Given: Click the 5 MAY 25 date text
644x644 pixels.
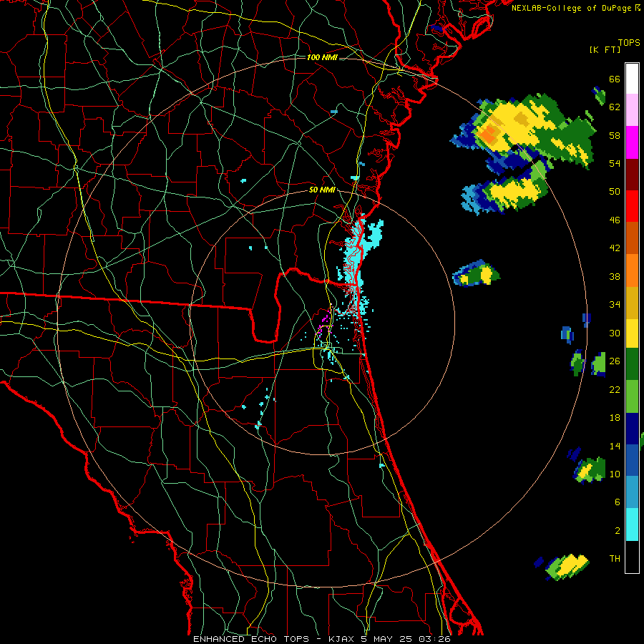Looking at the screenshot, I should point(388,639).
